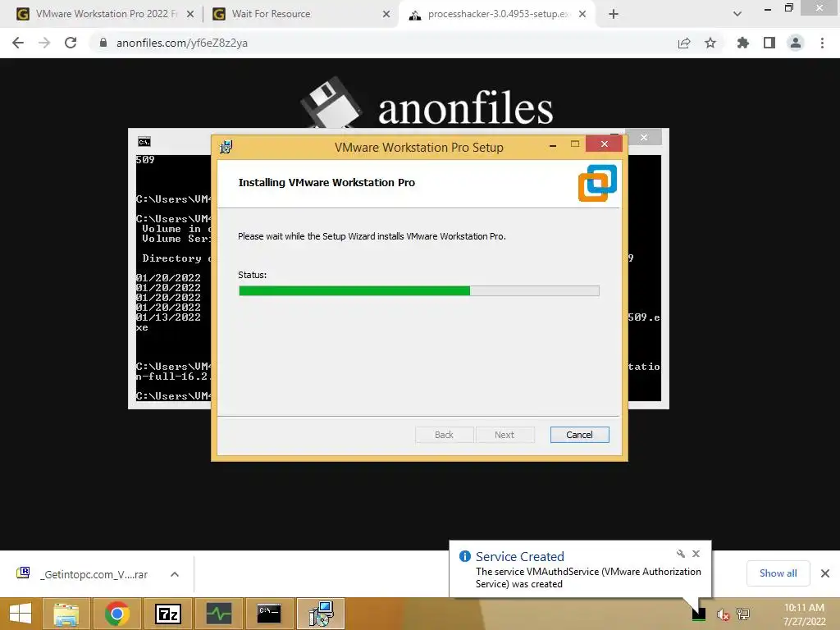Click the 'Status:' label in setup
840x630 pixels.
tap(253, 275)
